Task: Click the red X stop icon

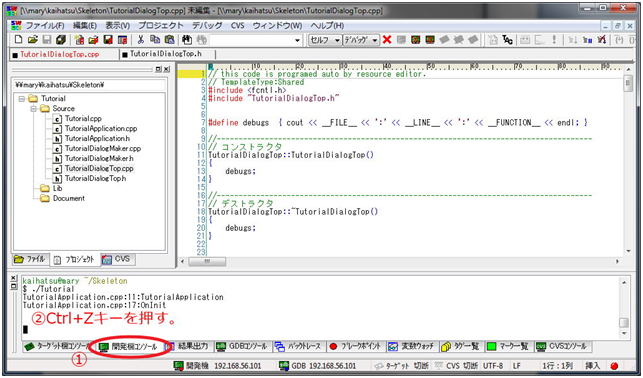Action: click(387, 40)
